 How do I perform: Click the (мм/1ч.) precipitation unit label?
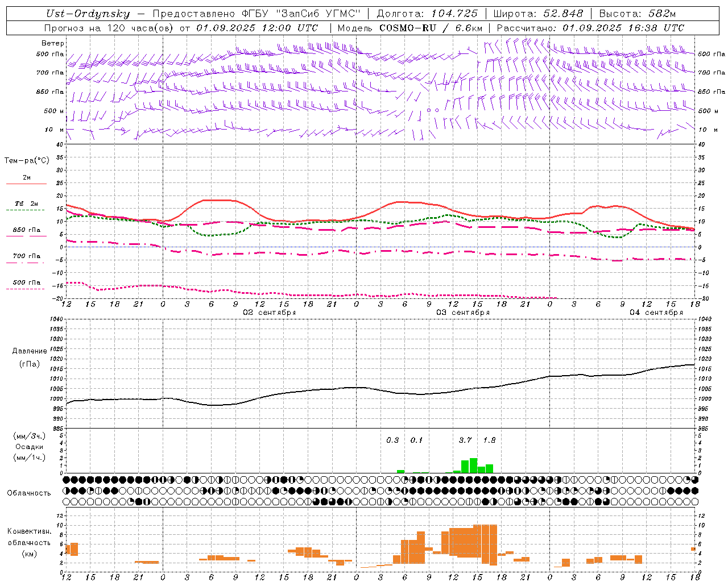pos(29,458)
